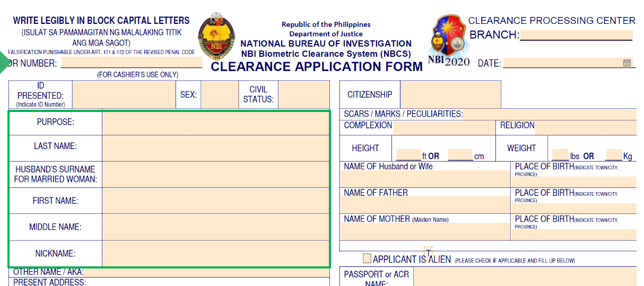644x286 pixels.
Task: Click the OR NUMBER input field
Action: pos(132,63)
